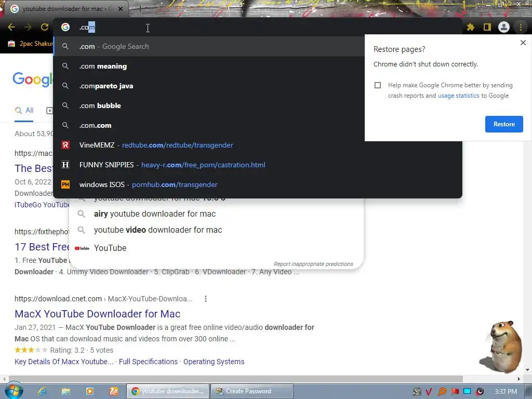Pick 'airy youtube downloader for mac' suggestion
Image resolution: width=532 pixels, height=399 pixels.
click(x=217, y=214)
